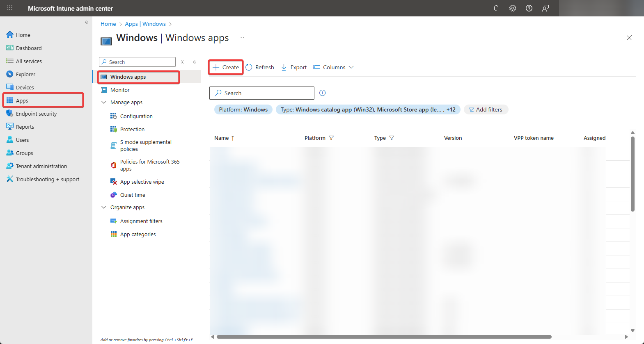Click the help question mark icon
Image resolution: width=644 pixels, height=344 pixels.
[529, 8]
